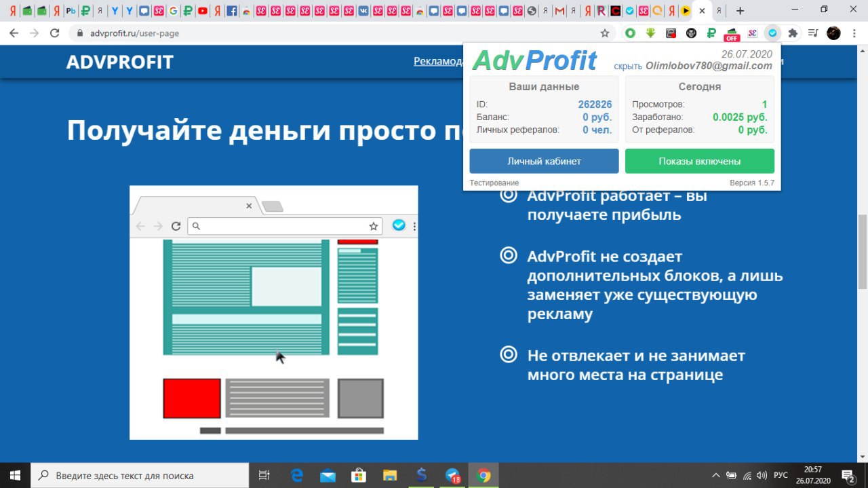Image resolution: width=868 pixels, height=488 pixels.
Task: Click the Версия 1.5.7 label
Action: [x=751, y=183]
